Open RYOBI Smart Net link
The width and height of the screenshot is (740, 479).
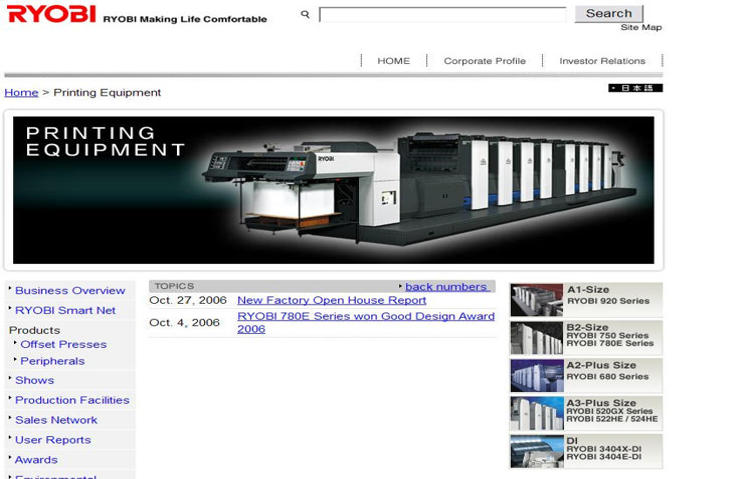(65, 311)
